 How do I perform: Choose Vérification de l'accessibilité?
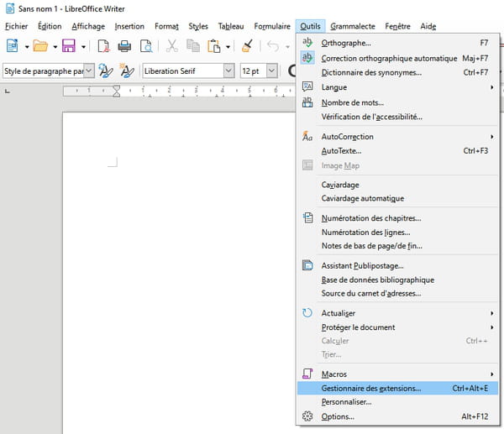tap(397, 117)
